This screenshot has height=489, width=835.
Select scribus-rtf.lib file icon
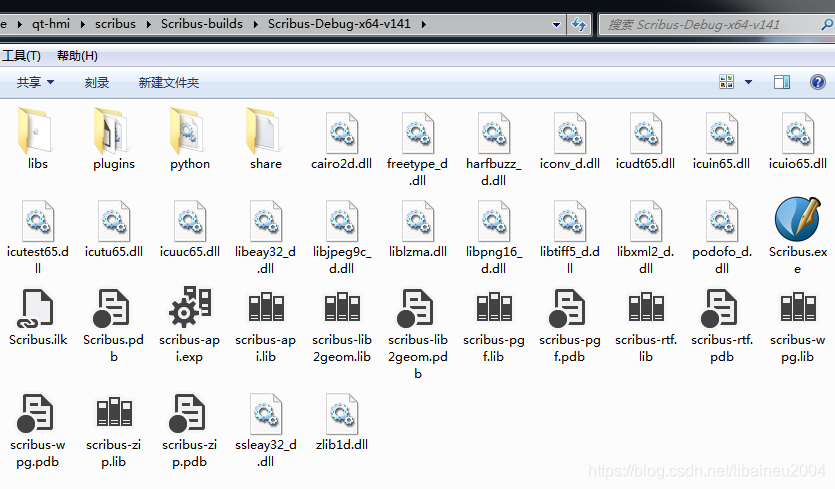tap(646, 307)
